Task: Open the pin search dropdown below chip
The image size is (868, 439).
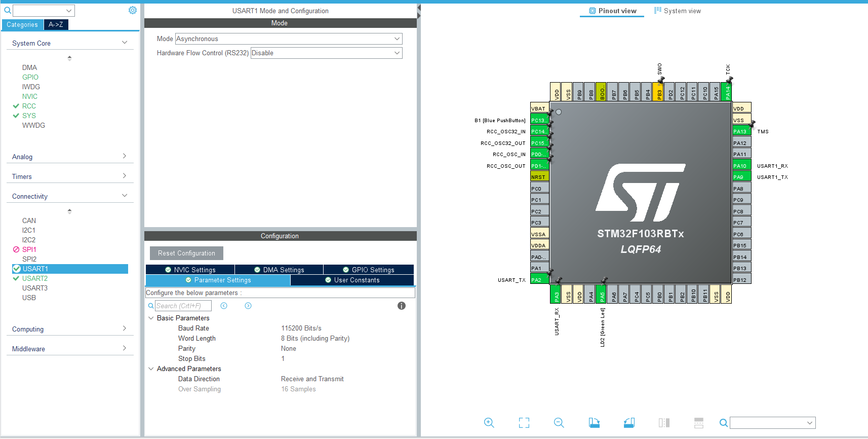Action: click(x=810, y=423)
